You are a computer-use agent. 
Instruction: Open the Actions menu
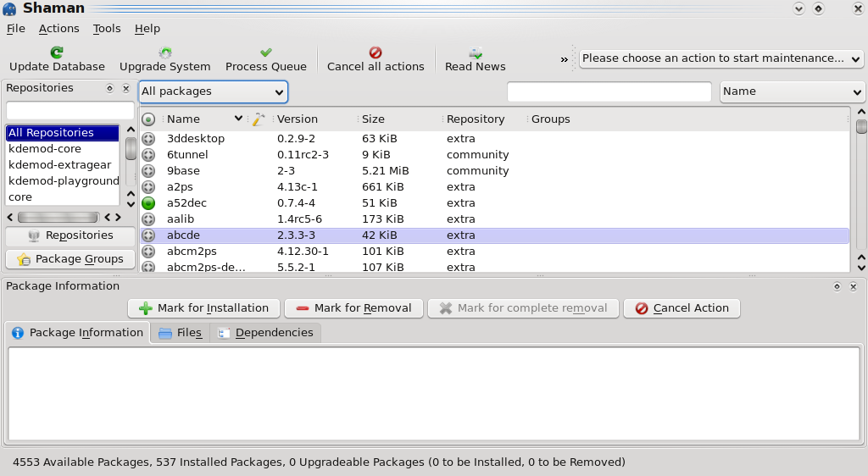58,28
